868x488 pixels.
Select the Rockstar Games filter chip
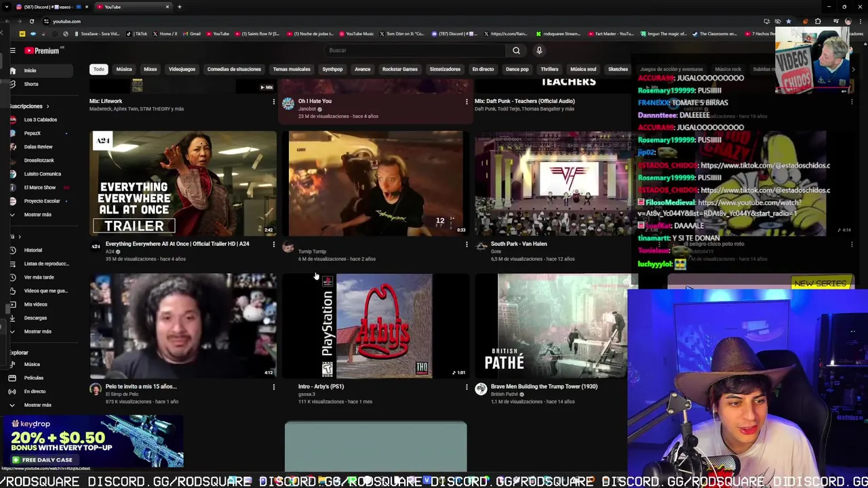400,69
